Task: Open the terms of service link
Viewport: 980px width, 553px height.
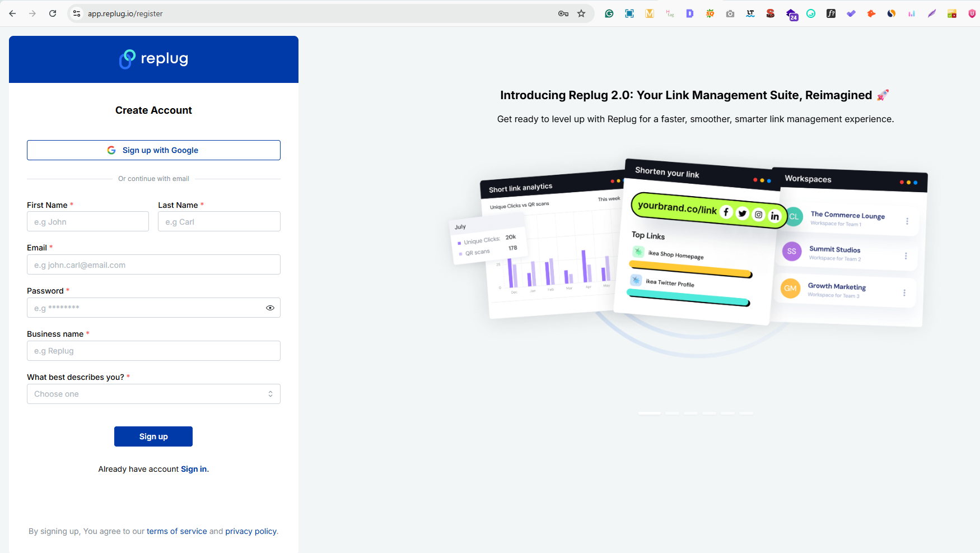Action: [176, 531]
